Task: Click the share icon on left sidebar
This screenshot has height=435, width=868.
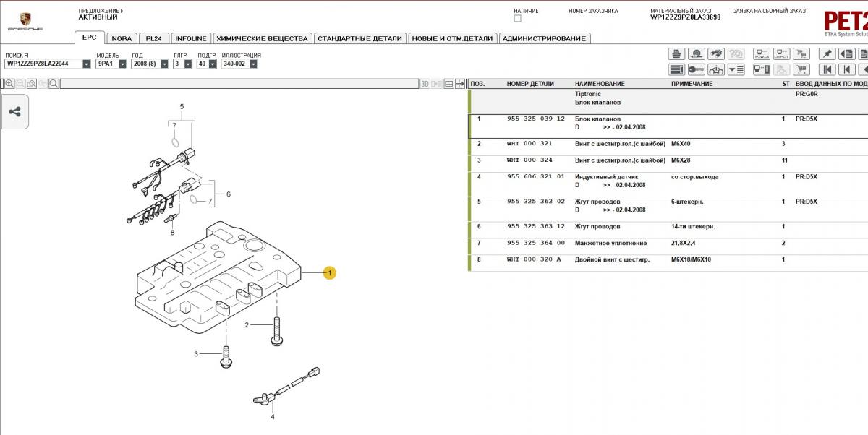Action: (14, 112)
